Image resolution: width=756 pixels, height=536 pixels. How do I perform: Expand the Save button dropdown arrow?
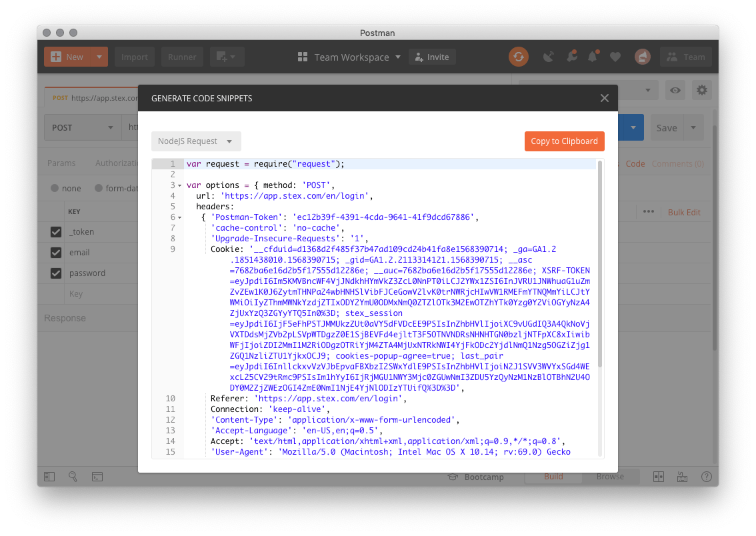click(693, 128)
